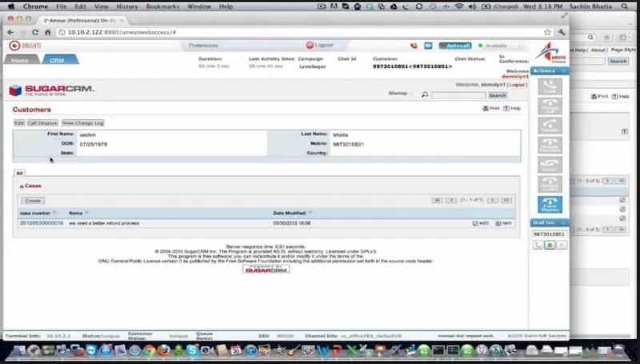This screenshot has height=364, width=640.
Task: Click the SugarCRM Search button
Action: [x=498, y=95]
